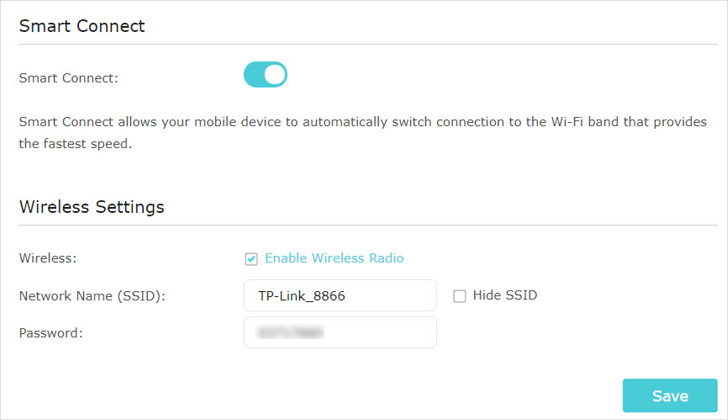Click the blurred password value text
The height and width of the screenshot is (420, 728).
pyautogui.click(x=290, y=332)
